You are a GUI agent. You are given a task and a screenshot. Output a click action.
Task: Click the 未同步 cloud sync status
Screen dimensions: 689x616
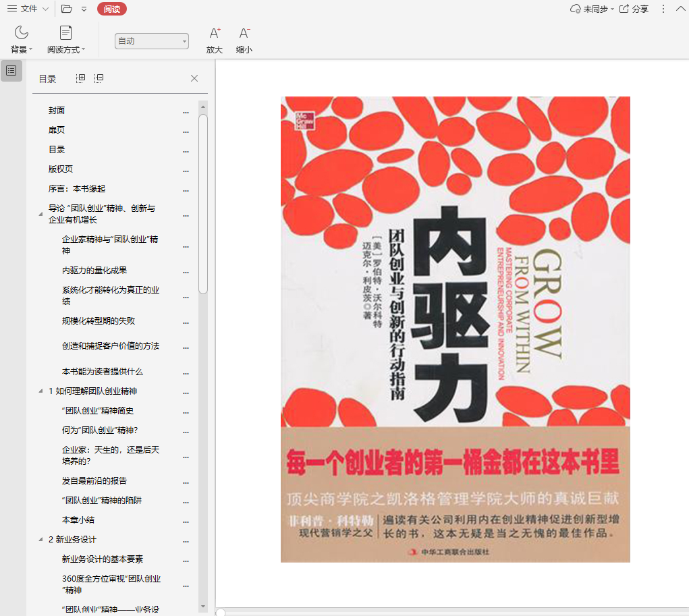click(591, 9)
